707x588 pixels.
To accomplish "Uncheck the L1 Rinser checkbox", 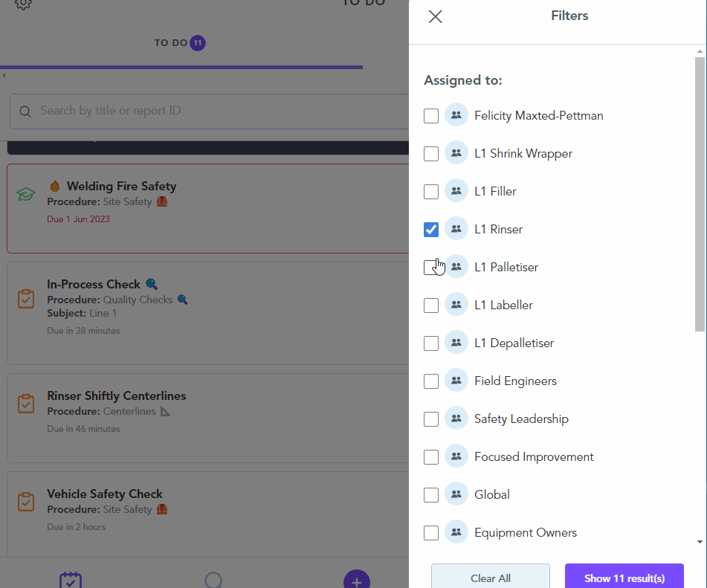I will pos(431,230).
